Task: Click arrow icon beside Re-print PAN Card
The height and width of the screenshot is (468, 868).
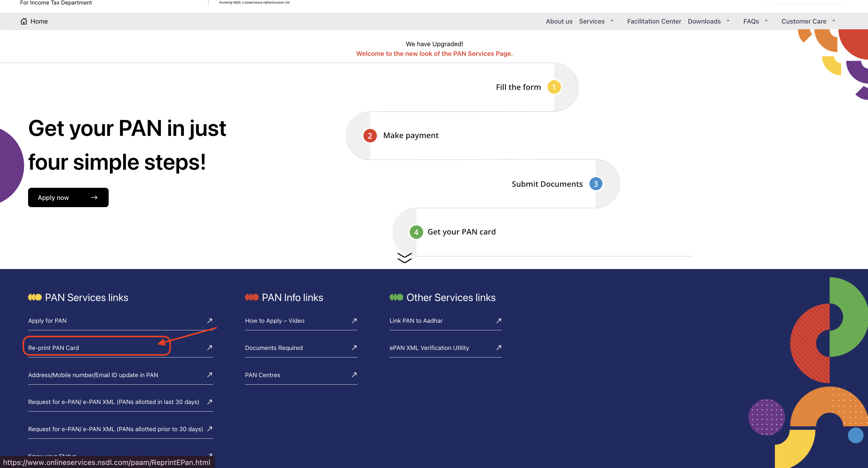Action: (x=209, y=348)
